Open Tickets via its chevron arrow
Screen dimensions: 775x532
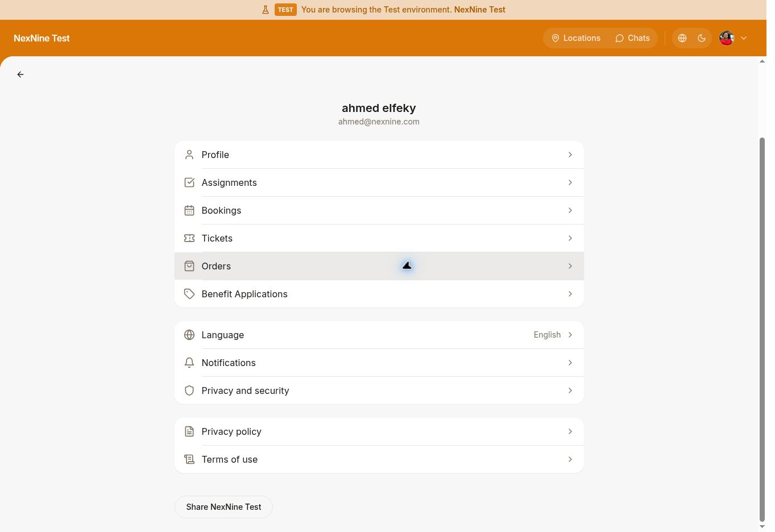[570, 238]
